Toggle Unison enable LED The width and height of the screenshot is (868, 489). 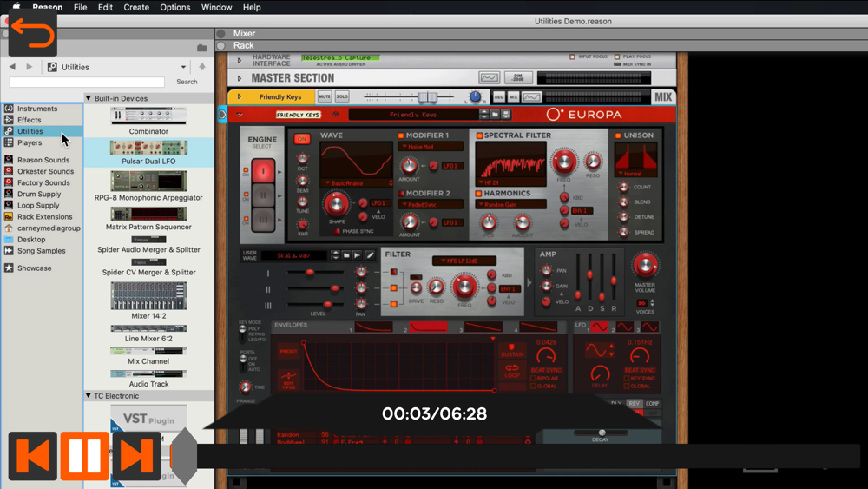pos(618,135)
